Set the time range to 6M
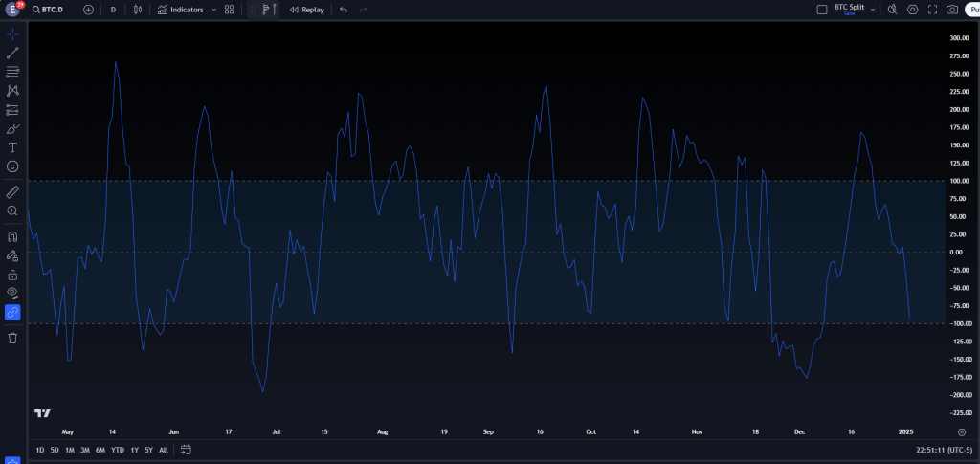Viewport: 980px width, 464px height. tap(100, 450)
